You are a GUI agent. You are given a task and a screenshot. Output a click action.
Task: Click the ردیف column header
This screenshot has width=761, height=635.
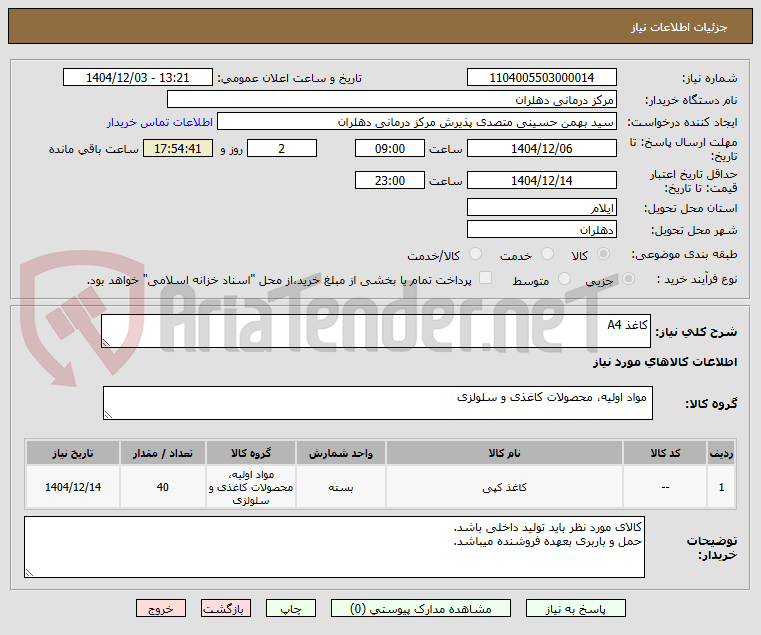click(721, 453)
